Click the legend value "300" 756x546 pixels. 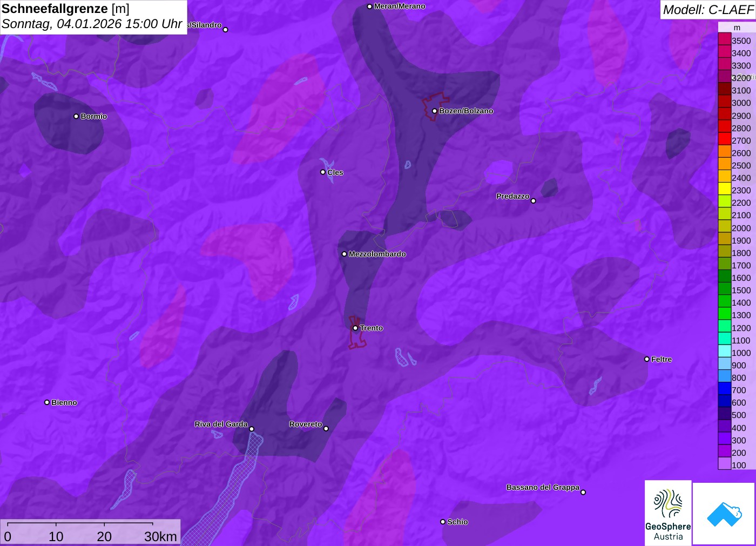[x=739, y=440]
